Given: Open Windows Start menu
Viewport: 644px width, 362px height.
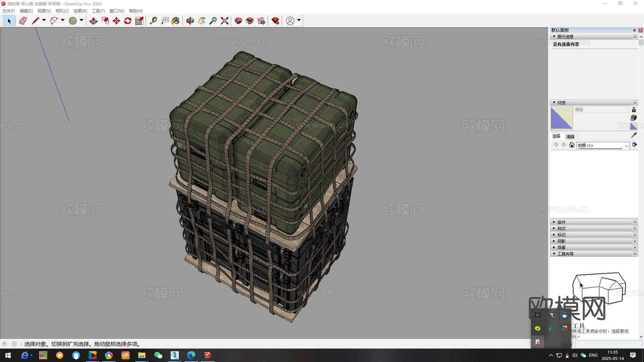Looking at the screenshot, I should [x=8, y=355].
